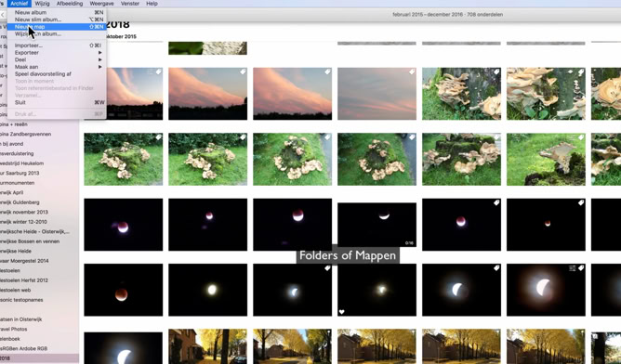Choose Nieuw slim album… menu entry

click(x=57, y=19)
